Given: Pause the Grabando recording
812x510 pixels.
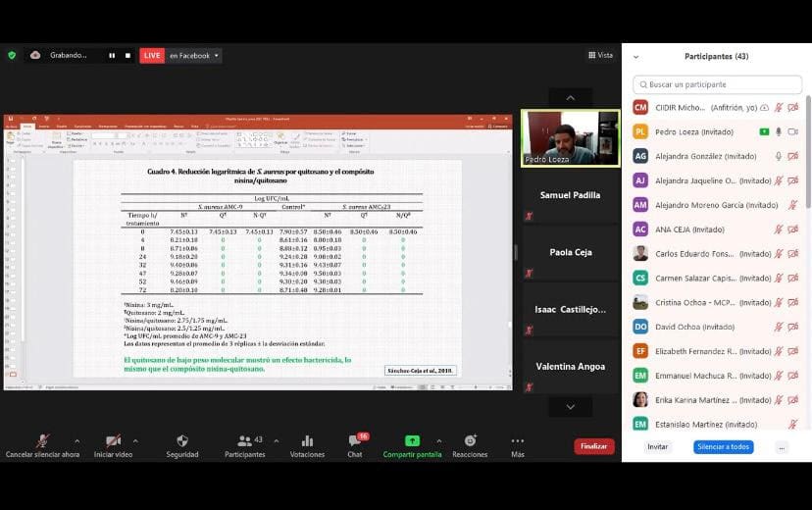Looking at the screenshot, I should [x=112, y=56].
